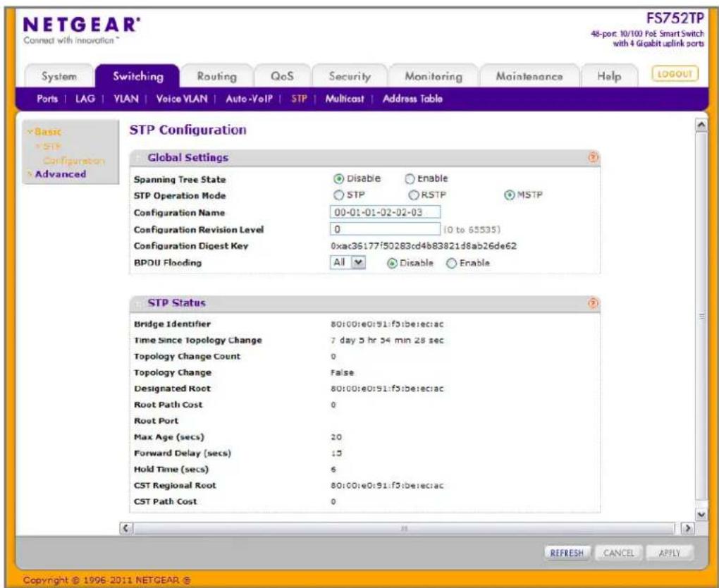Image resolution: width=719 pixels, height=588 pixels.
Task: Click the copyright NETGEAR footer text
Action: pyautogui.click(x=107, y=580)
